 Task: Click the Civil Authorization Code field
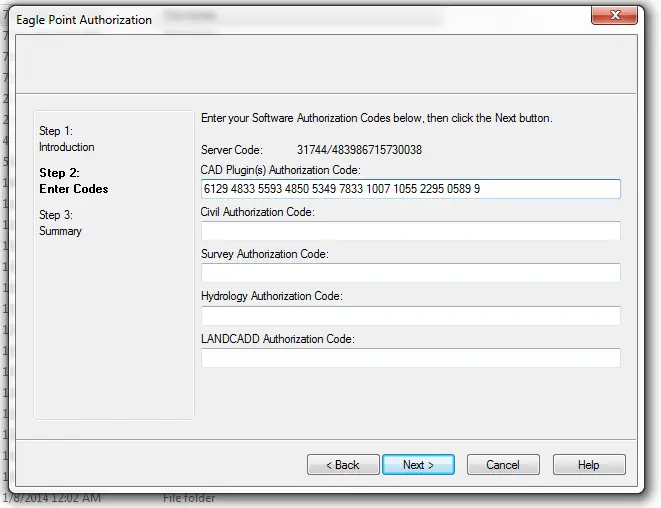coord(411,231)
